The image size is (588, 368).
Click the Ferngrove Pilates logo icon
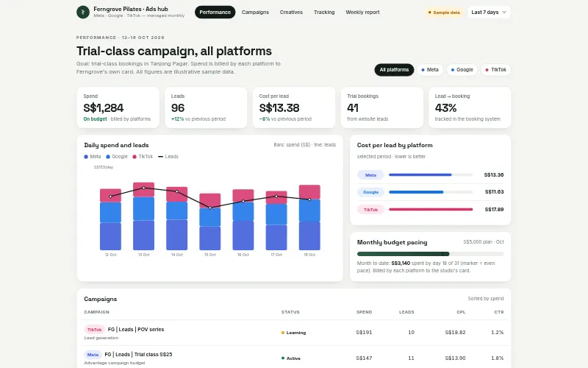pos(83,12)
